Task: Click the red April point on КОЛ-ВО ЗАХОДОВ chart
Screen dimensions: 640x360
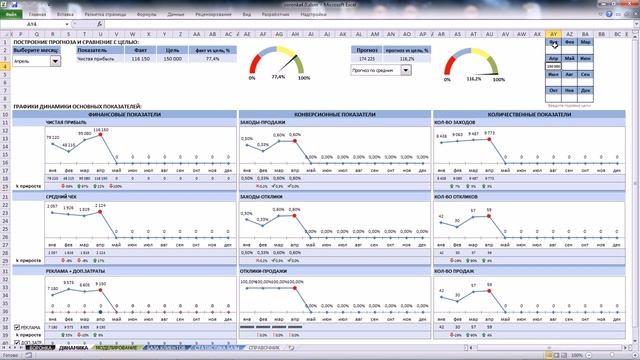Action: (x=489, y=139)
